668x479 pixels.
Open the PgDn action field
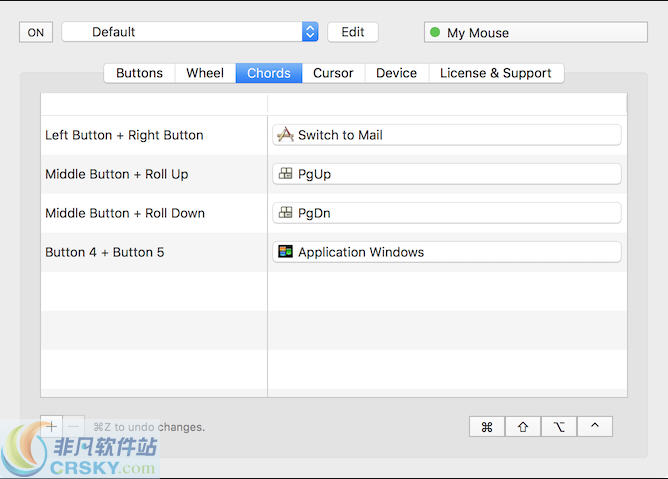point(446,213)
